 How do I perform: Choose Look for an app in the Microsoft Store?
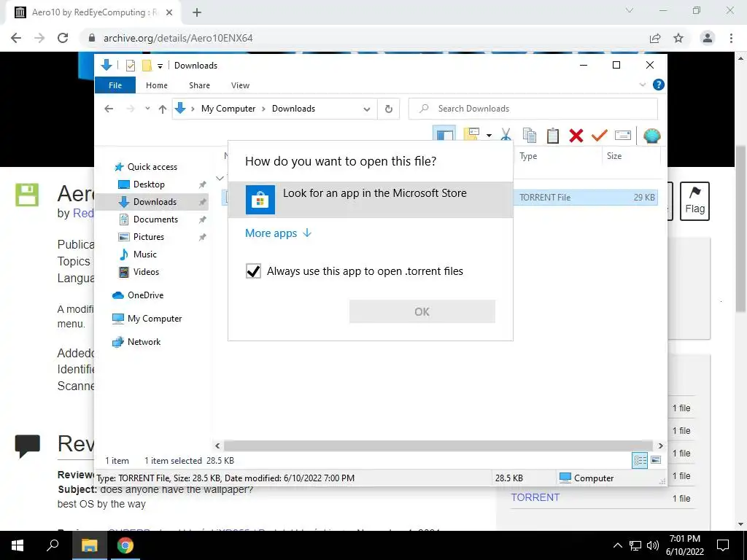[x=370, y=200]
